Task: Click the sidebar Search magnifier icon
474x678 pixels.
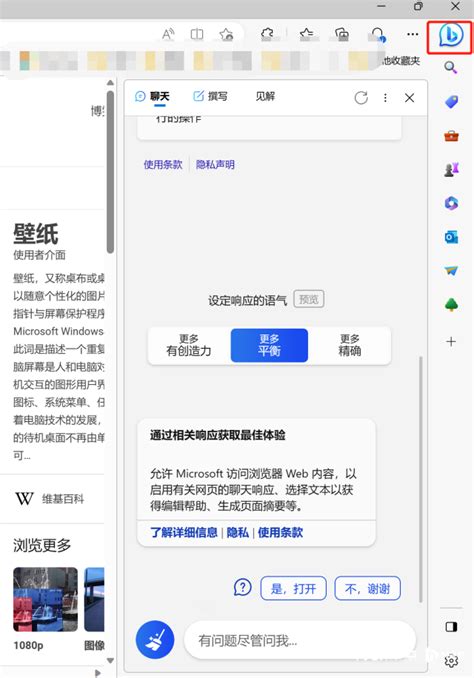Action: point(451,68)
